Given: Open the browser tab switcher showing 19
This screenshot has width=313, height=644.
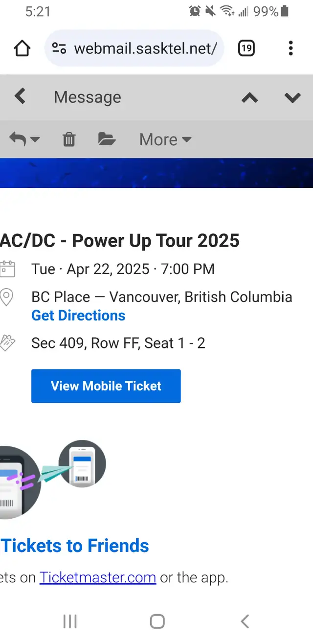Looking at the screenshot, I should pos(246,48).
